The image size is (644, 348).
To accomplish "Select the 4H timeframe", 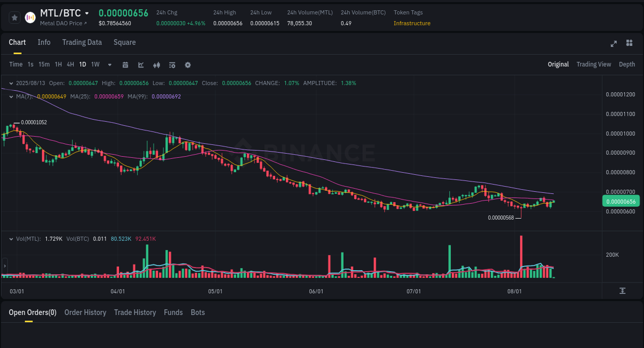I will pos(70,64).
